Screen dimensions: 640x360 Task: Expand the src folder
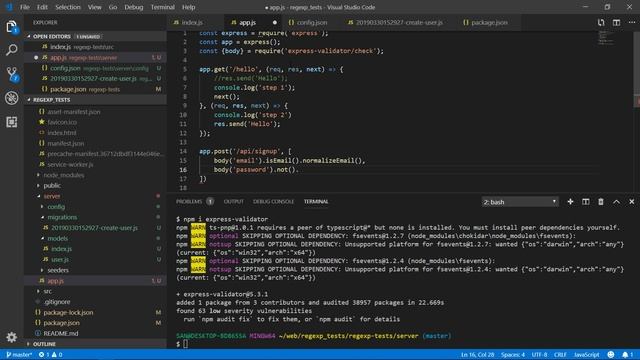coord(48,291)
